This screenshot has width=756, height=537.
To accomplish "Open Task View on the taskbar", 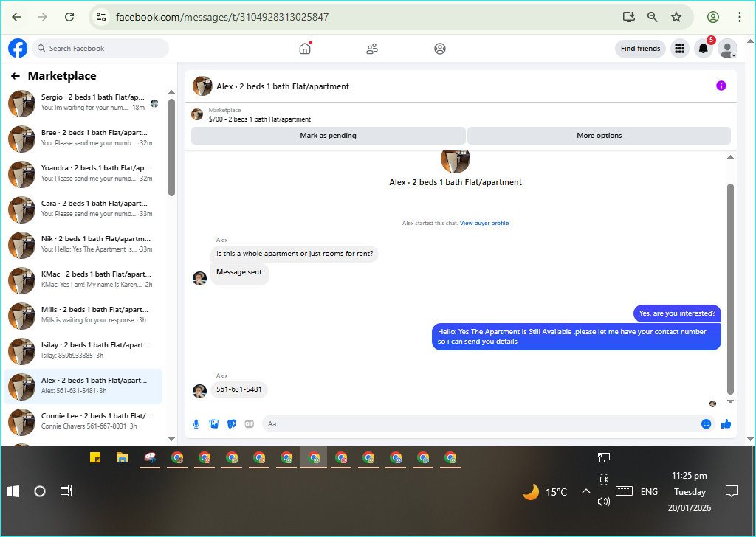I will click(x=66, y=491).
